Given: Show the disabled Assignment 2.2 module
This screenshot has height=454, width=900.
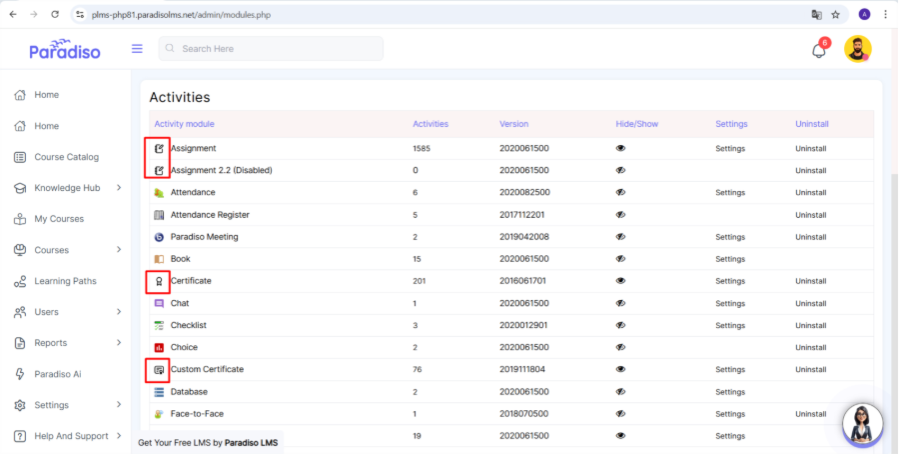Looking at the screenshot, I should [x=621, y=170].
